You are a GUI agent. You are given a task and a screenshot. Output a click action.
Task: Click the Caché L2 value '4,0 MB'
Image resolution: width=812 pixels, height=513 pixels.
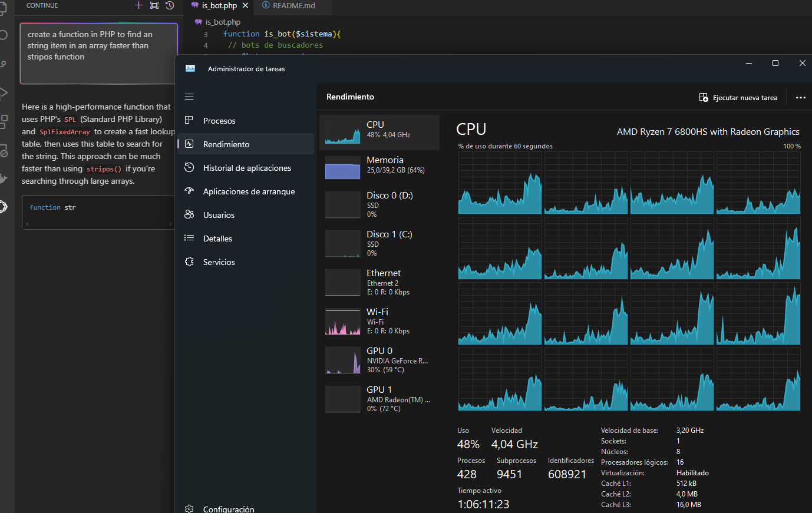tap(687, 494)
